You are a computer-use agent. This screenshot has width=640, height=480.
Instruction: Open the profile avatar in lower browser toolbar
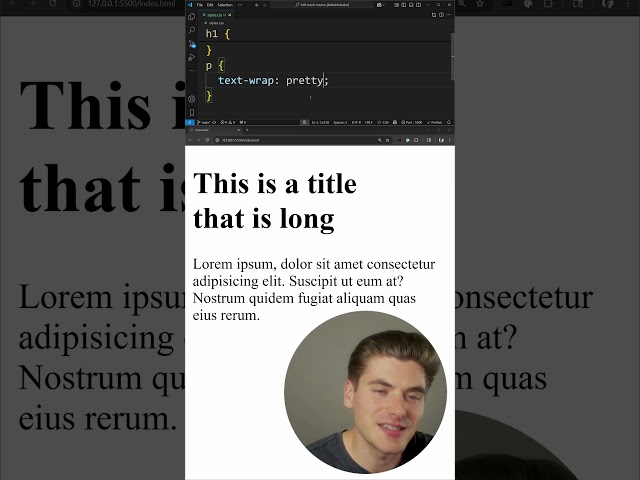pos(441,140)
